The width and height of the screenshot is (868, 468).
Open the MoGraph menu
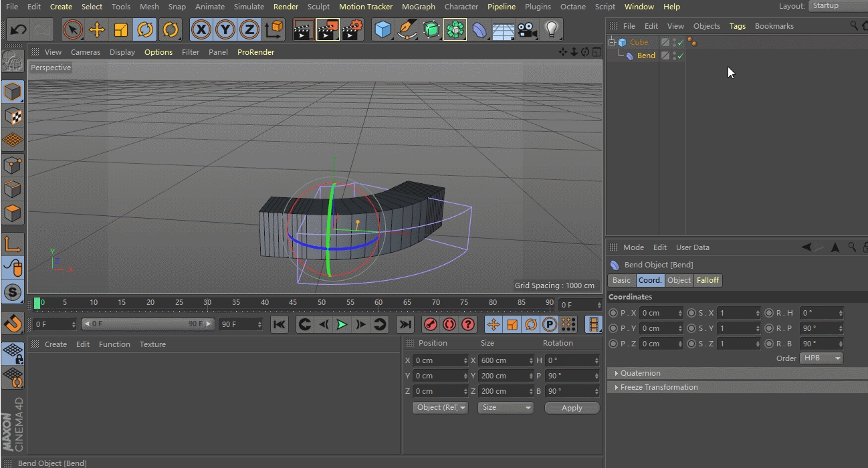point(418,7)
